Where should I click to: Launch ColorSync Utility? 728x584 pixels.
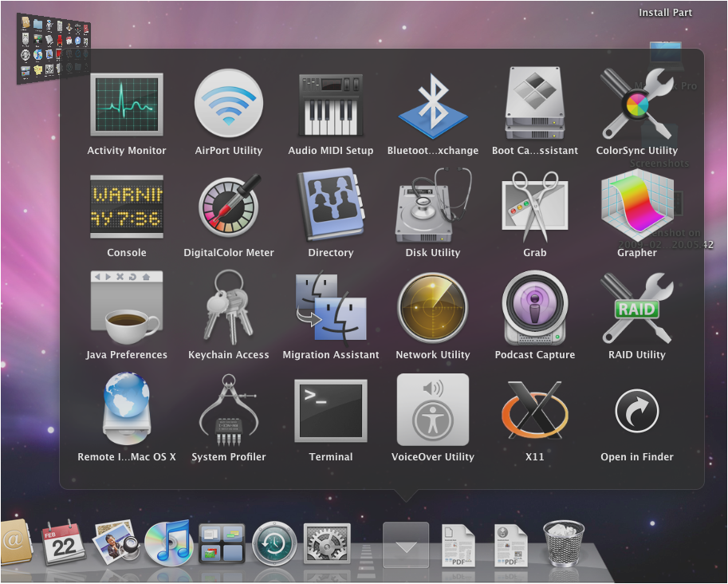pos(636,105)
